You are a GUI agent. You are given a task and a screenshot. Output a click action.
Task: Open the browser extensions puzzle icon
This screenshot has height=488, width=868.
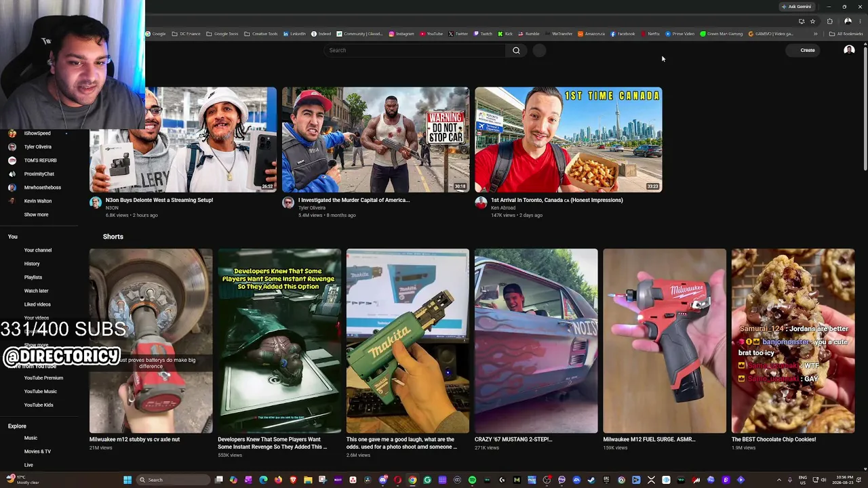tap(829, 21)
